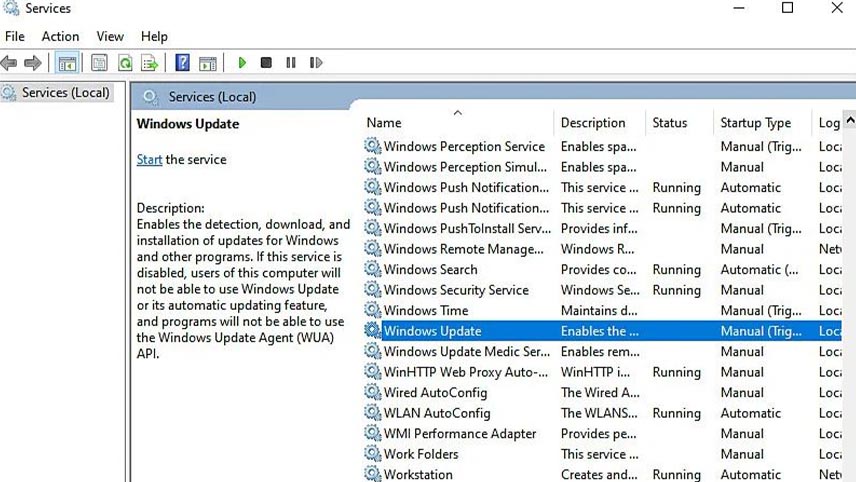Open the Properties toolbar icon
Viewport: 856px width, 482px height.
(99, 63)
